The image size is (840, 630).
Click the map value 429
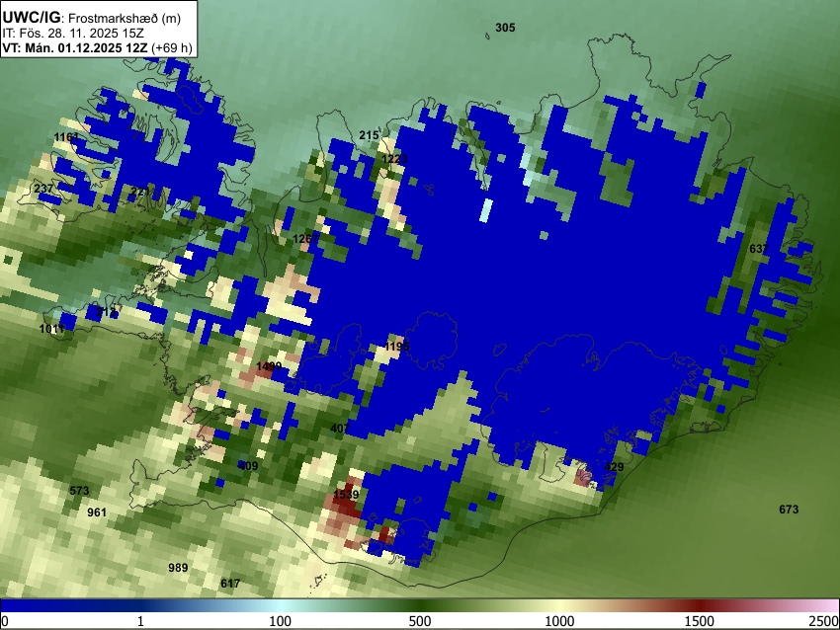614,467
